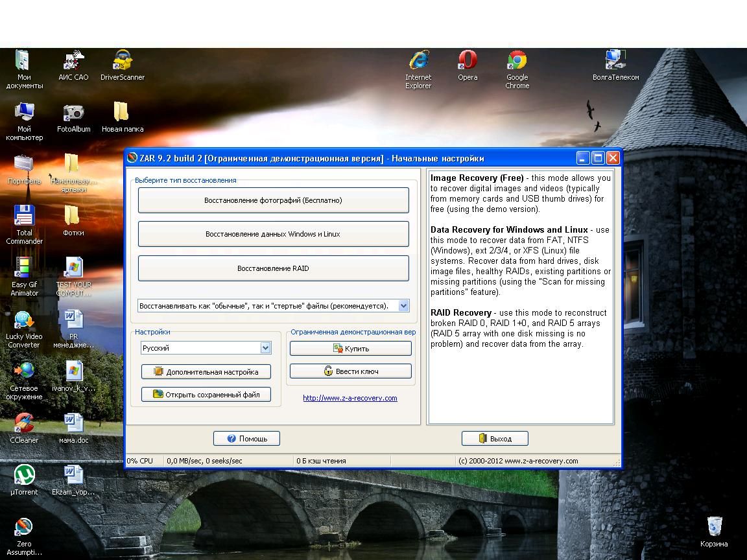Launch CCleaner from the desktop
The height and width of the screenshot is (560, 747).
pyautogui.click(x=24, y=428)
